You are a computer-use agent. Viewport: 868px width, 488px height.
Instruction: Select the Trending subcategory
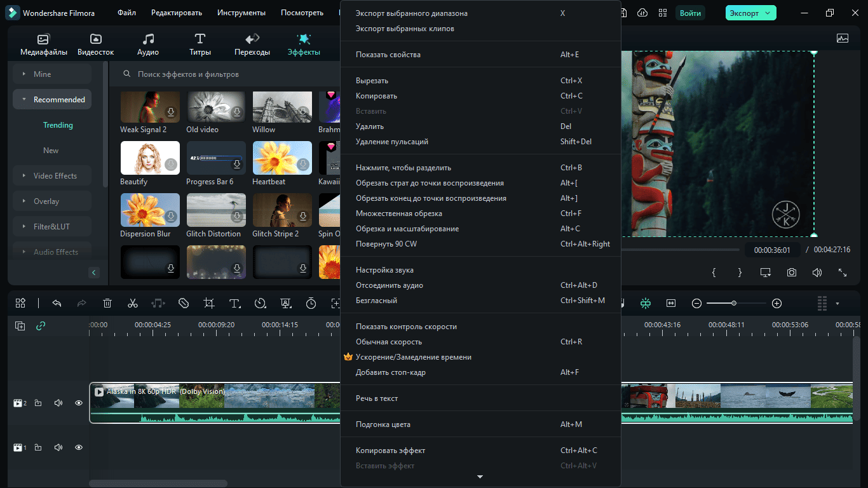coord(58,125)
